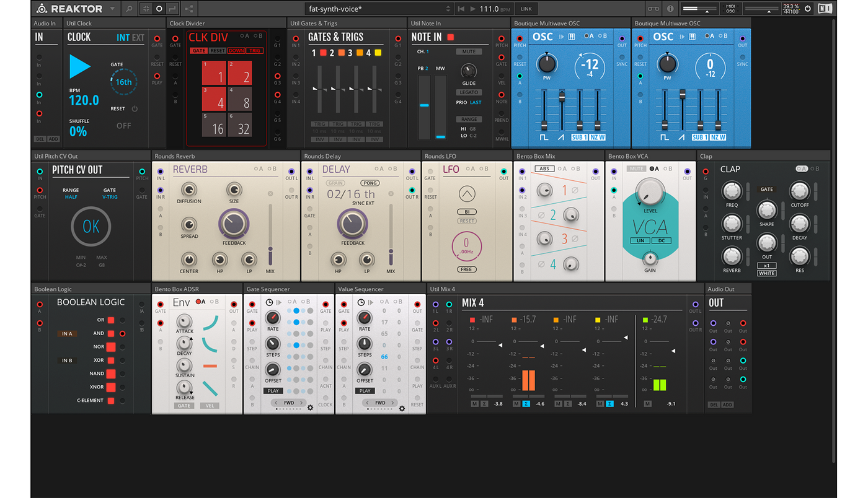Viewport: 868px width, 498px height.
Task: Open the gear settings on Value Sequencer
Action: (x=402, y=408)
